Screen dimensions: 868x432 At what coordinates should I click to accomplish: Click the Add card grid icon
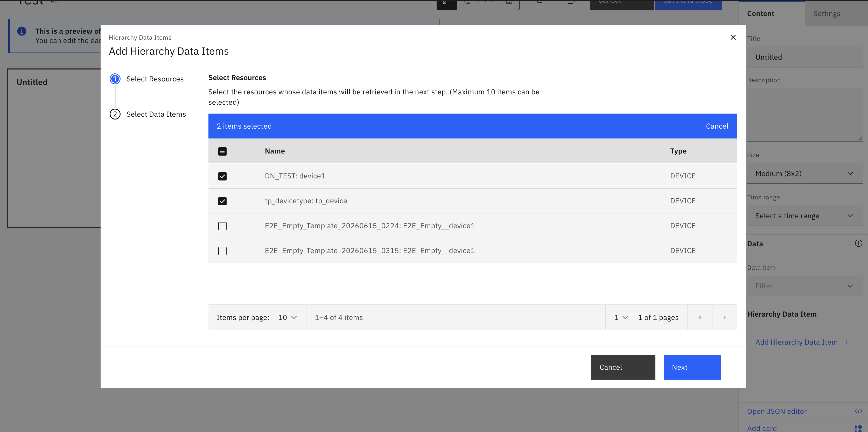(x=858, y=428)
